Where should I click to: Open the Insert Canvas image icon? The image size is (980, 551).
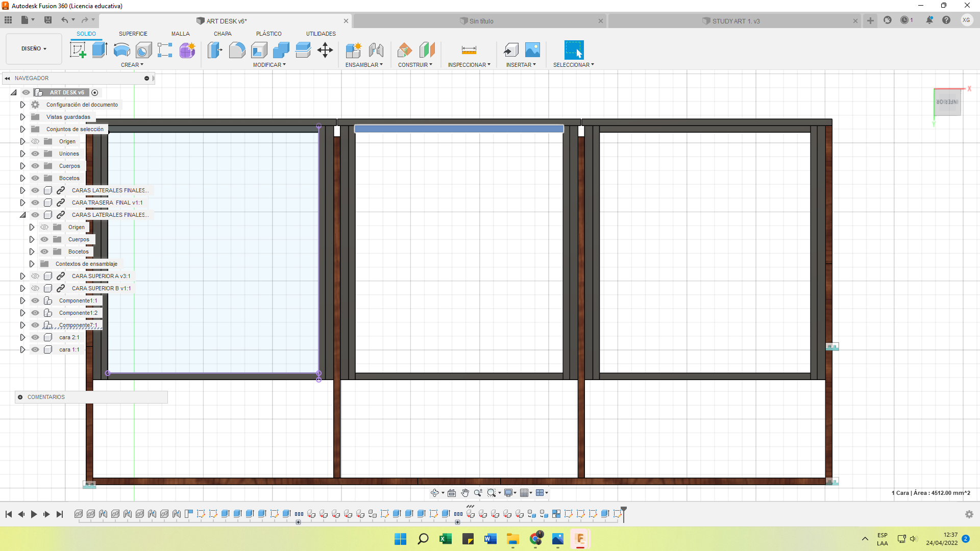tap(532, 50)
